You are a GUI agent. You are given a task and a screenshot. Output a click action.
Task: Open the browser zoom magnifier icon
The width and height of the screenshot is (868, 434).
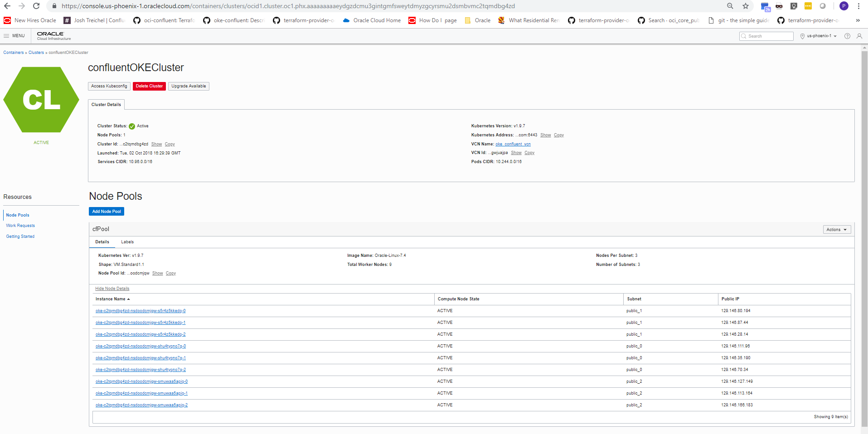pyautogui.click(x=730, y=6)
